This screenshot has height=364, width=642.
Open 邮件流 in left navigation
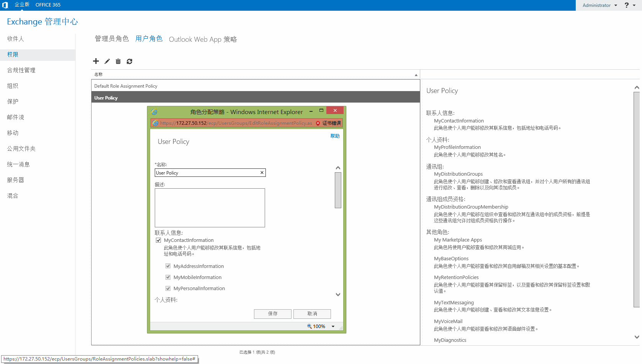(x=16, y=117)
